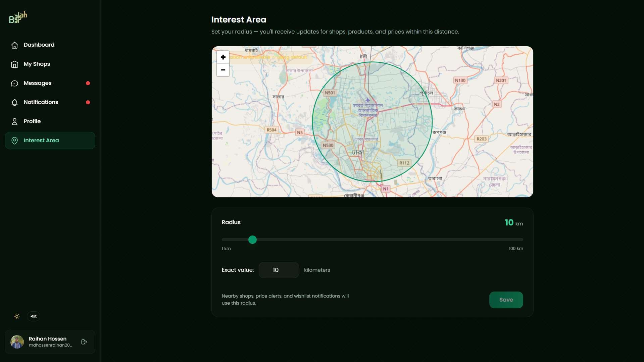The height and width of the screenshot is (362, 644).
Task: Click Raihan Hossen's profile avatar
Action: click(x=17, y=342)
